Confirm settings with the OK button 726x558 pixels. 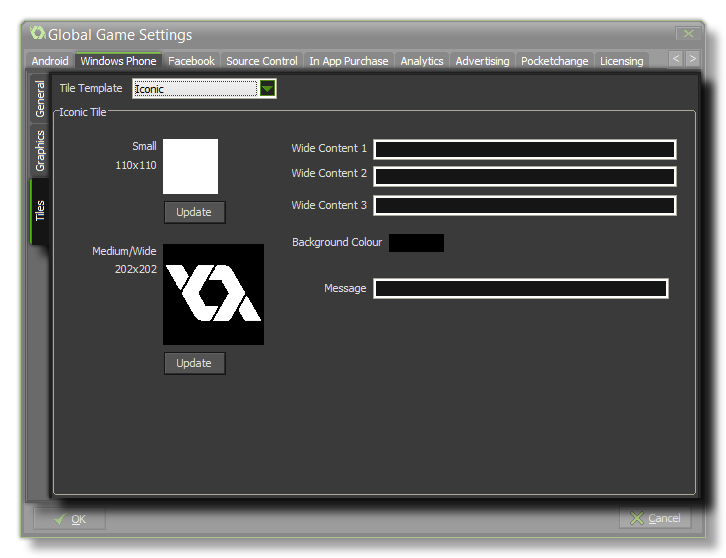pos(70,518)
